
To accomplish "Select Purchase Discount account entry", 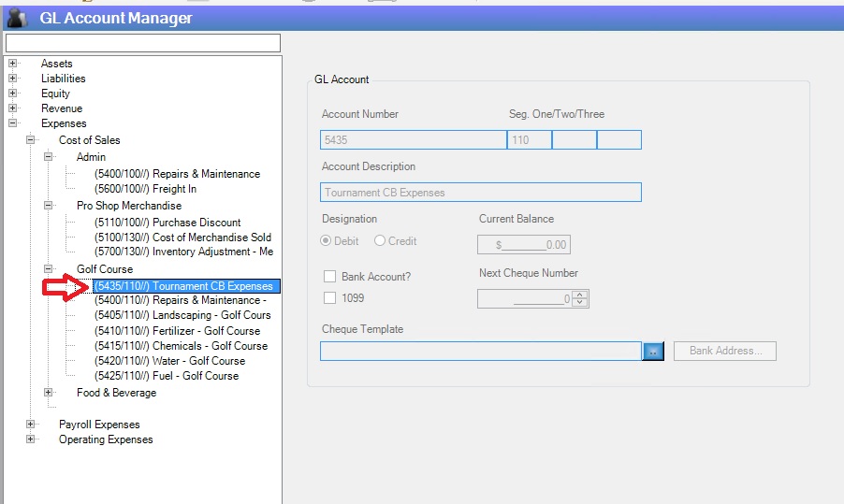I will 167,223.
